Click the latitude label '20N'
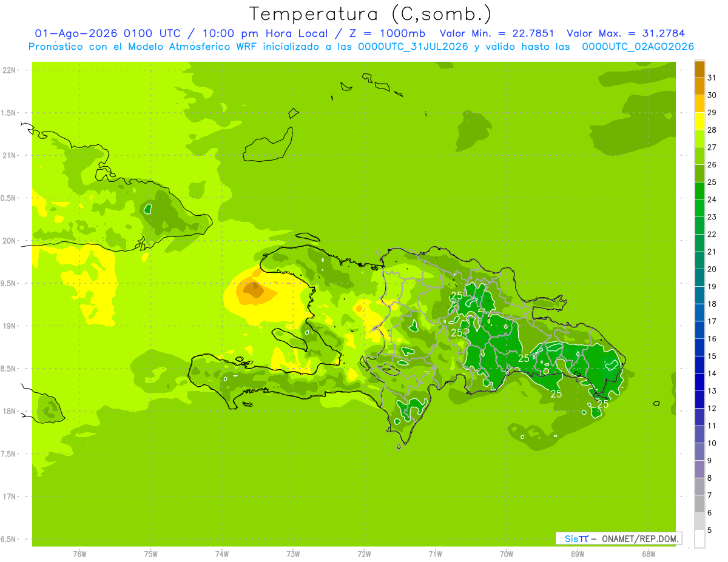The image size is (728, 562). point(9,241)
